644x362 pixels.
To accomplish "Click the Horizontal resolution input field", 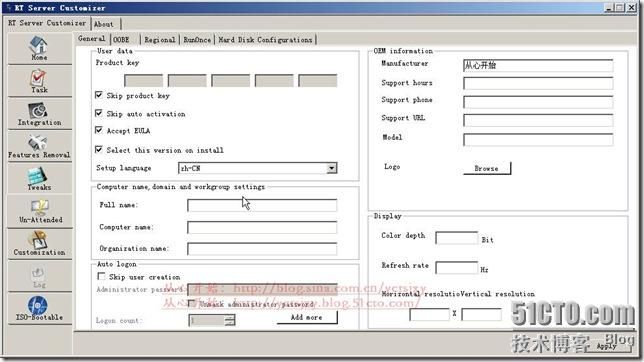I will tap(429, 314).
